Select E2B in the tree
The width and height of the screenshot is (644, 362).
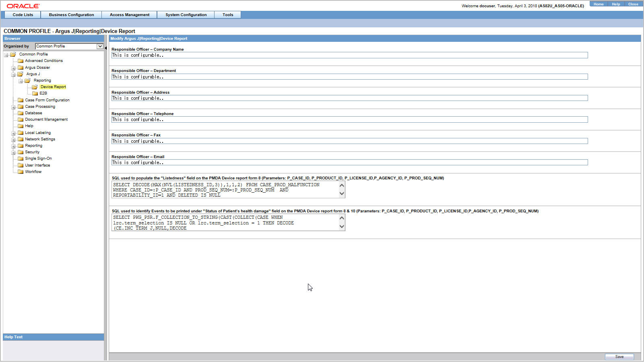[x=43, y=93]
